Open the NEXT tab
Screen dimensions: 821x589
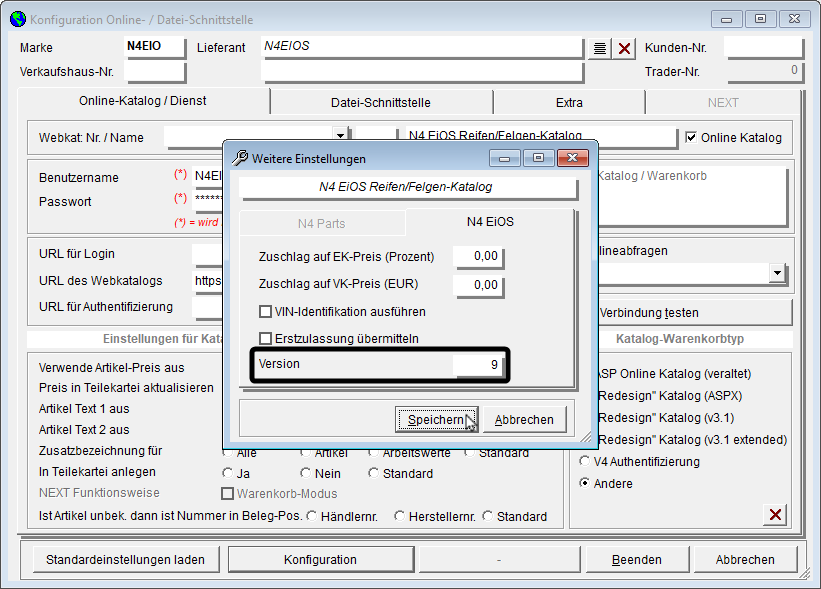723,103
